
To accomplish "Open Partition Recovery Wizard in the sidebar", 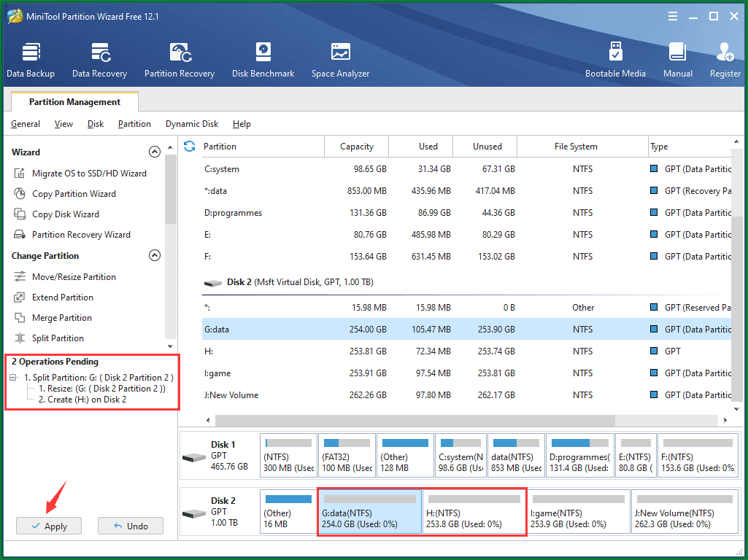I will pos(80,235).
